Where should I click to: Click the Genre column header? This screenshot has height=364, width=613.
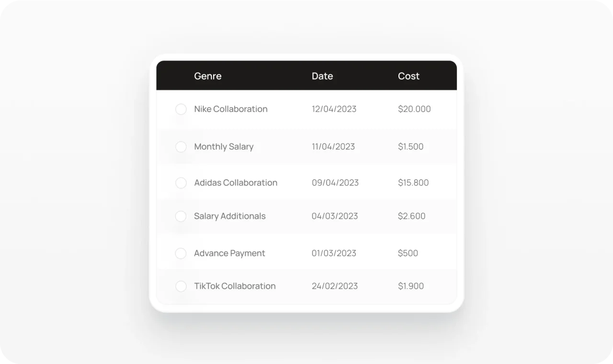click(x=208, y=76)
